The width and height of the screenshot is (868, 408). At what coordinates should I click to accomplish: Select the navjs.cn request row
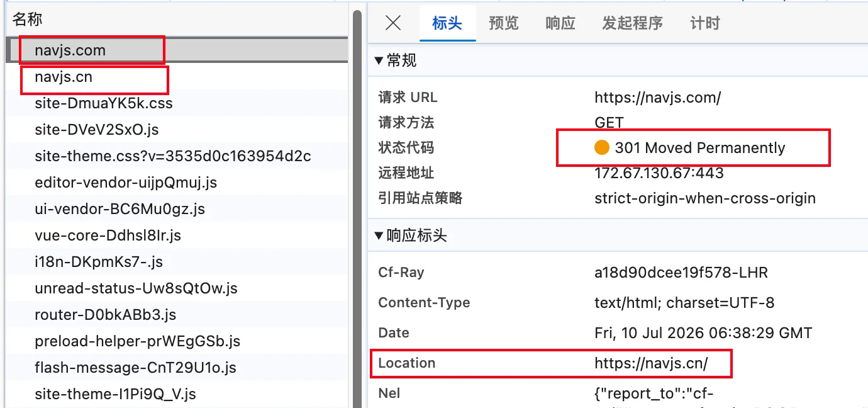(x=177, y=77)
